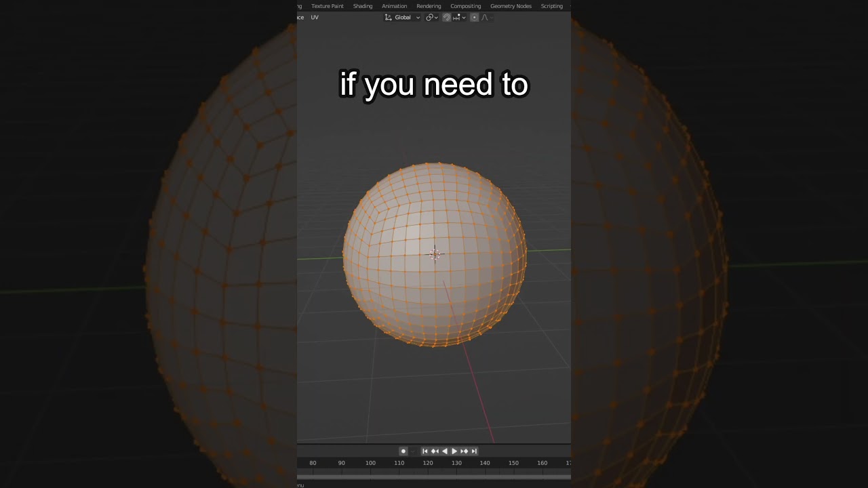Open the Scripting workspace tab
The image size is (868, 488).
[x=552, y=6]
